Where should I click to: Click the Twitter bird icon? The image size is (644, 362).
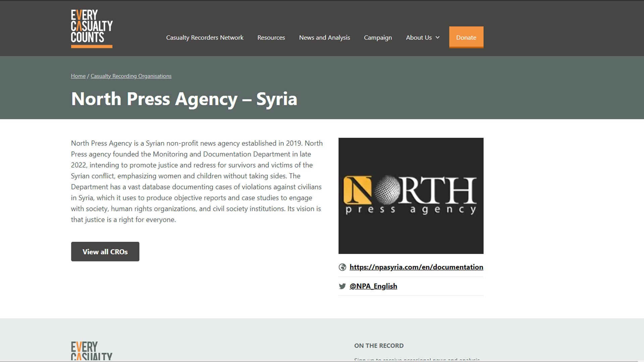coord(342,286)
